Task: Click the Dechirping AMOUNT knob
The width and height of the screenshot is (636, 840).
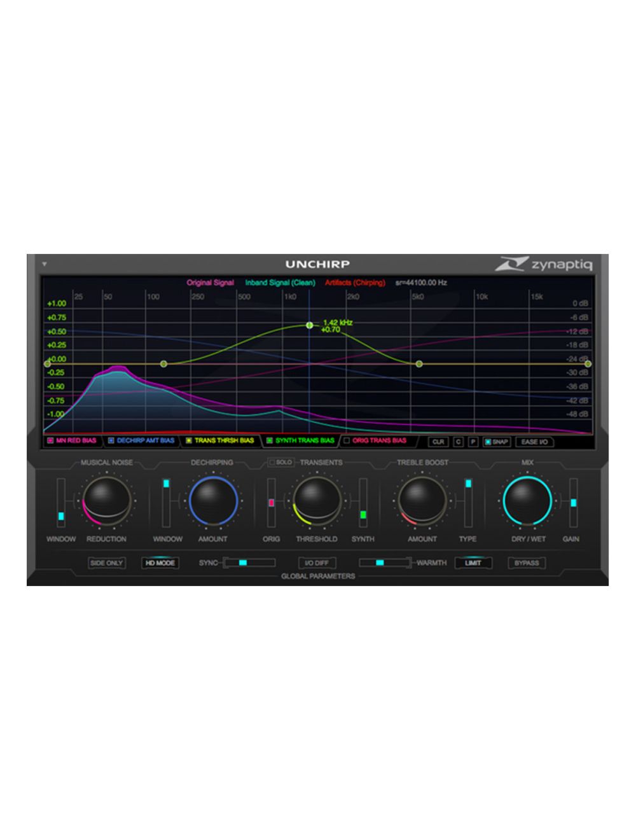Action: (213, 501)
